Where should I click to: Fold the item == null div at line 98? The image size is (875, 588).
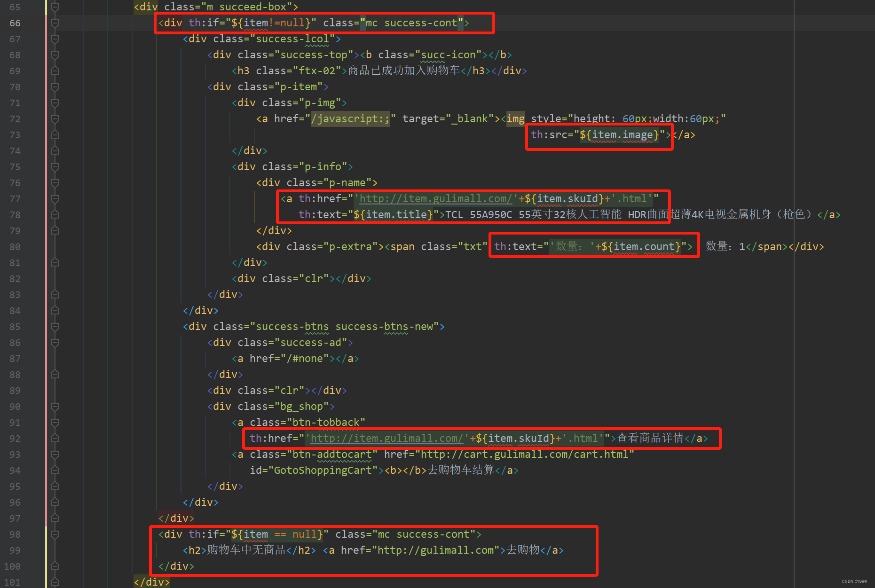pyautogui.click(x=55, y=534)
